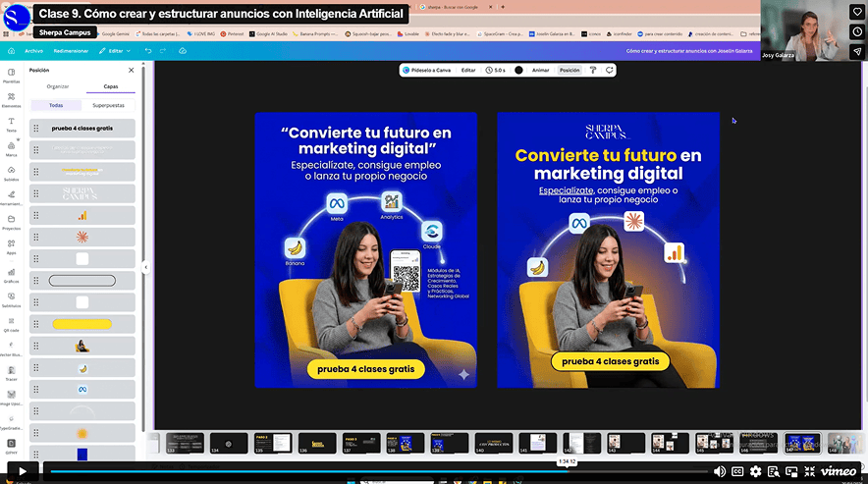Image resolution: width=868 pixels, height=484 pixels.
Task: Select the Superpuestas layers filter tab
Action: point(108,105)
